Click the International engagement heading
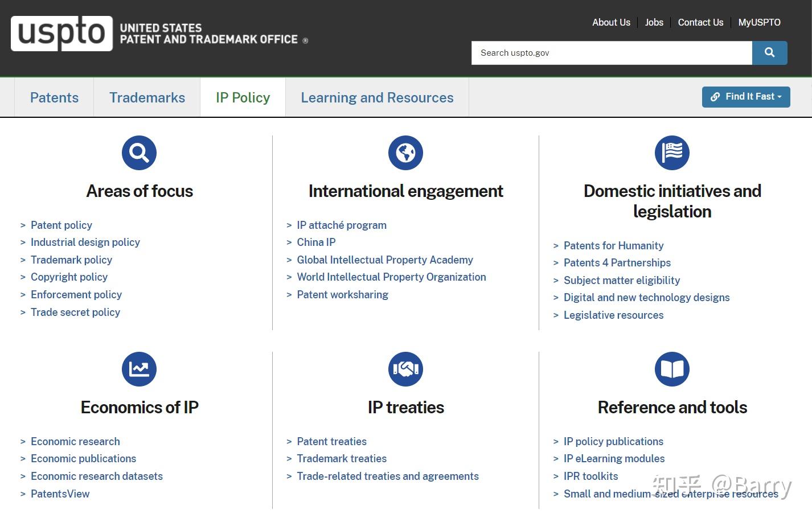Screen dimensions: 812x522 [405, 191]
